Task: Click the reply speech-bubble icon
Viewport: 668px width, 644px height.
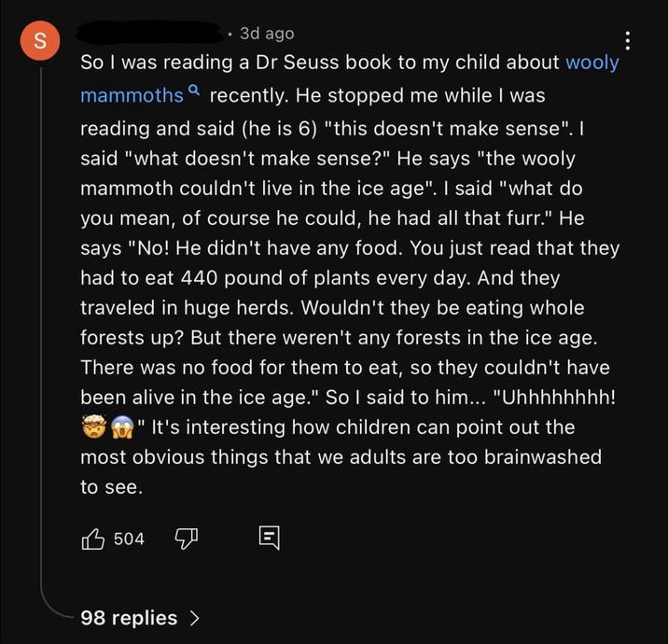Action: (x=268, y=538)
